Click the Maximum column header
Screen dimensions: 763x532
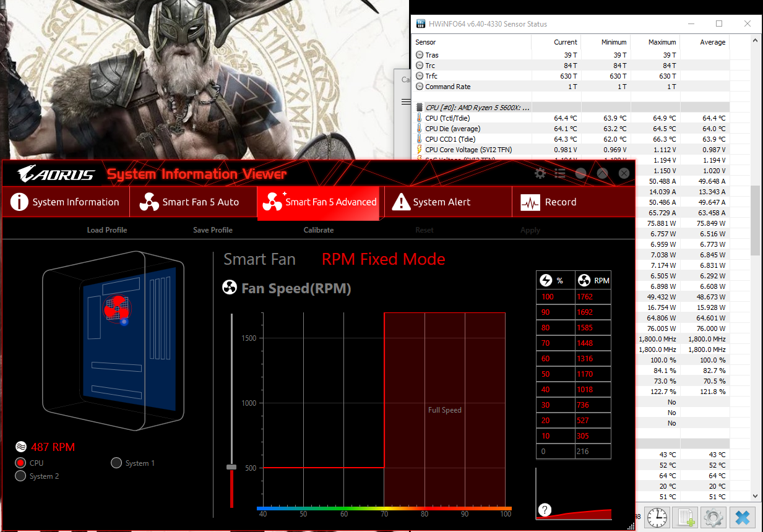tap(662, 42)
